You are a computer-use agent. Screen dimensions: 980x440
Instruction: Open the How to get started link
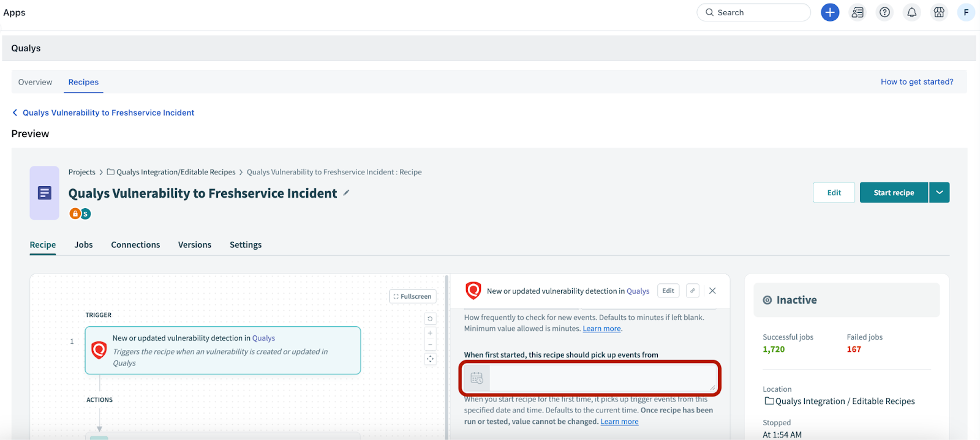(x=917, y=82)
